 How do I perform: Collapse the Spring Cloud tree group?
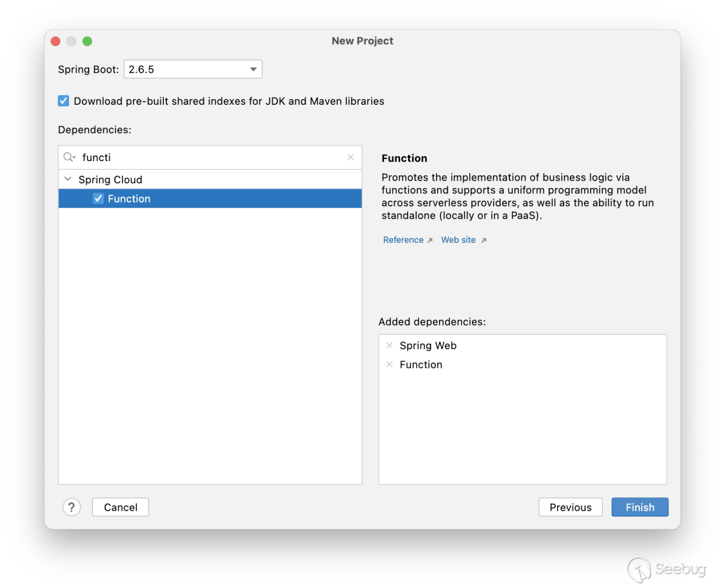tap(68, 179)
